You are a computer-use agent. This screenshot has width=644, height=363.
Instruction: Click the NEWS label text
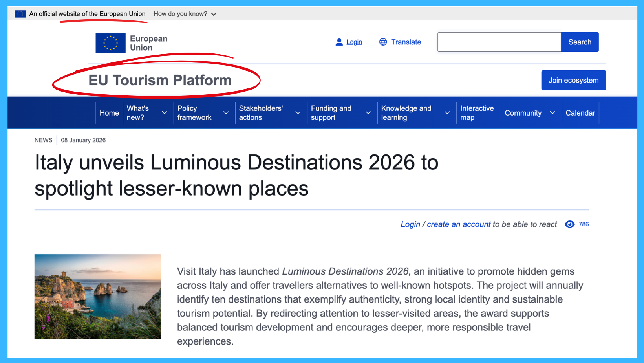click(43, 140)
